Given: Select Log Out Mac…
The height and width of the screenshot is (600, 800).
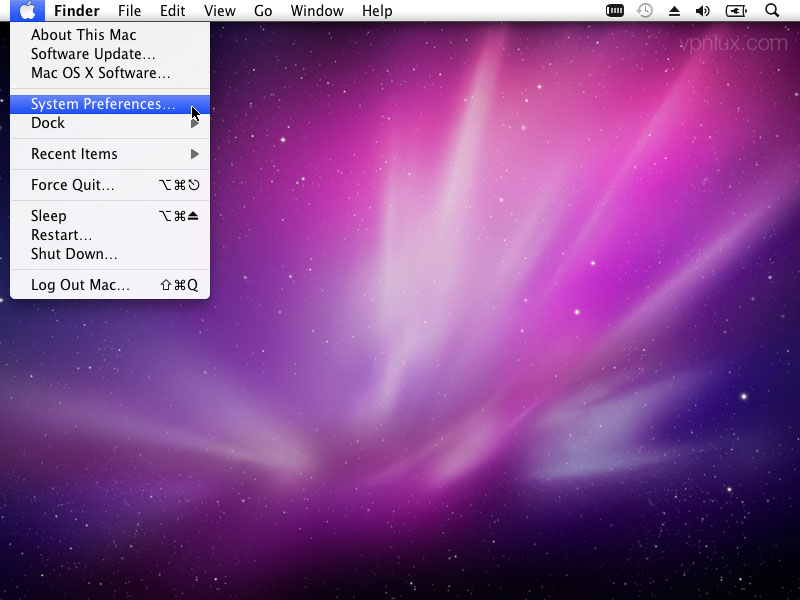Looking at the screenshot, I should tap(110, 285).
